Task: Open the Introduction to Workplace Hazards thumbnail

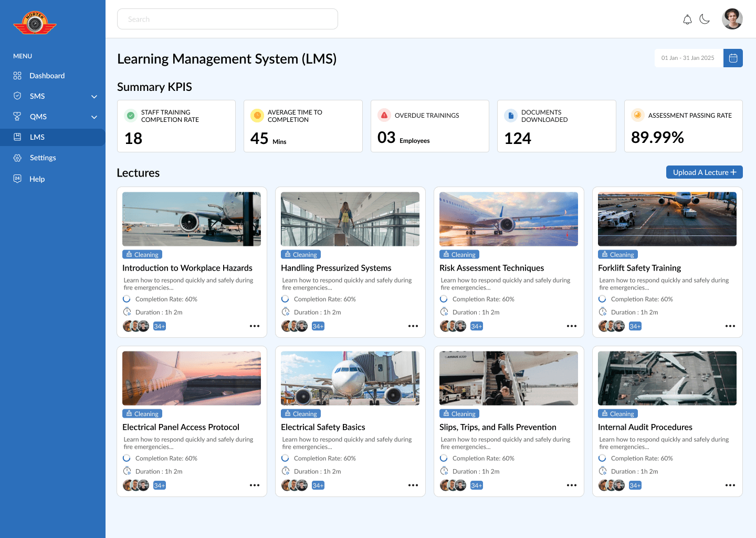Action: coord(192,219)
